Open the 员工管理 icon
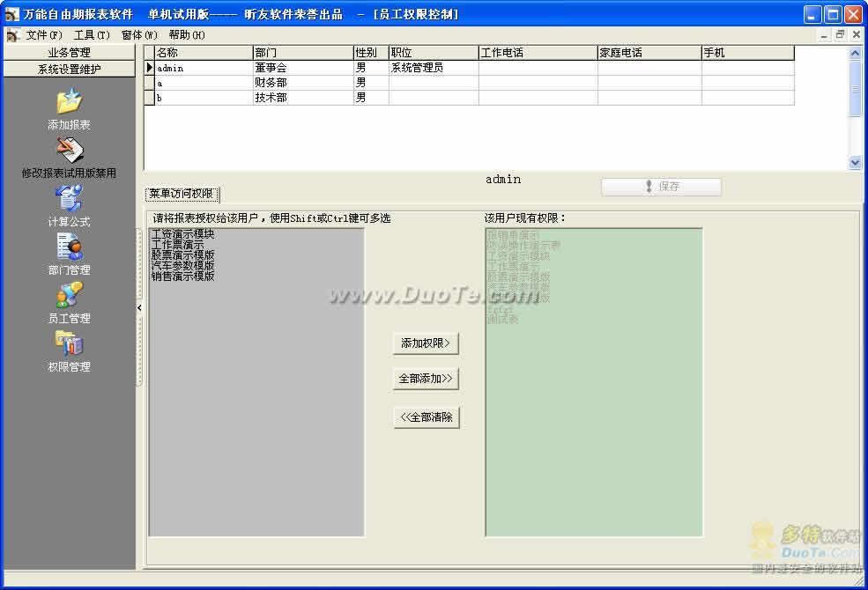Screen dimensions: 868x590 click(70, 295)
